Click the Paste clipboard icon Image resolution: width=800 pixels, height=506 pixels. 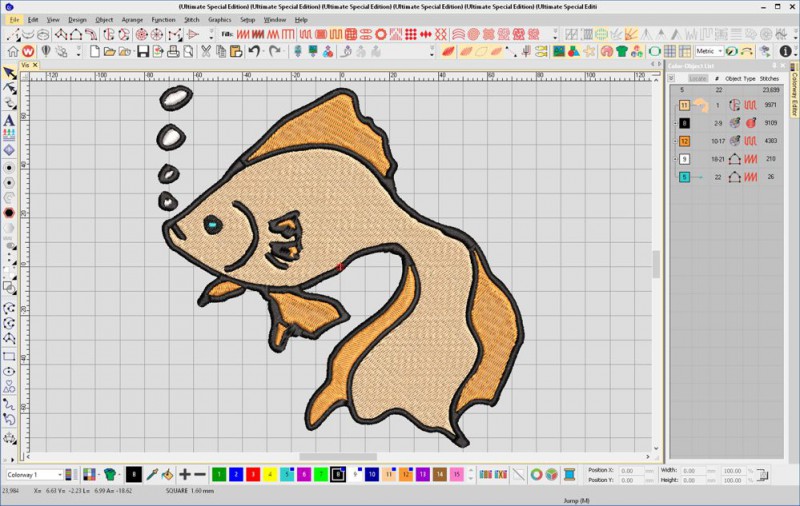tap(236, 51)
